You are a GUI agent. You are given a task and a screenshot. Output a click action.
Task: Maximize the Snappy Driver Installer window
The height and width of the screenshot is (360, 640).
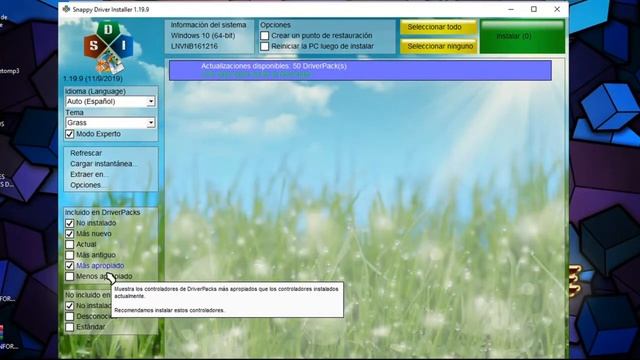point(533,9)
